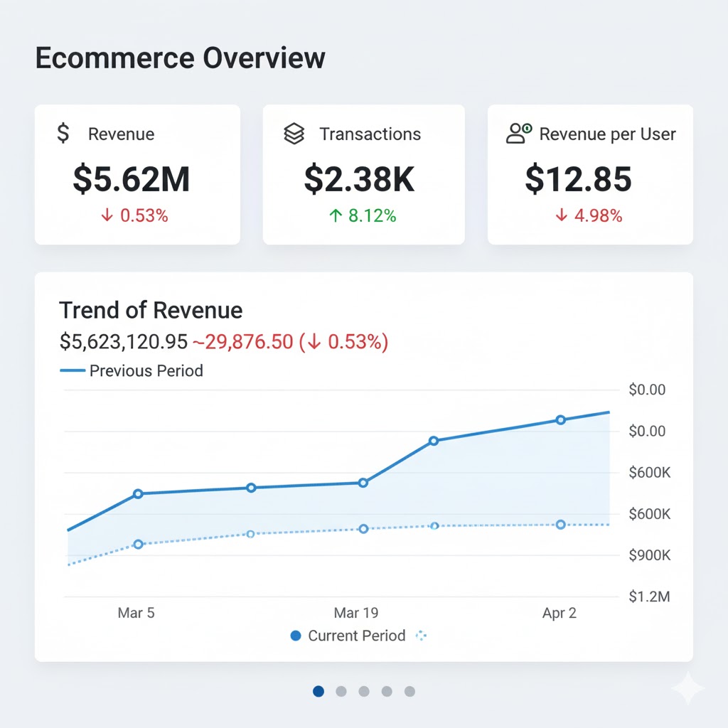
Task: Click the Mar 19 x-axis label
Action: coord(356,613)
